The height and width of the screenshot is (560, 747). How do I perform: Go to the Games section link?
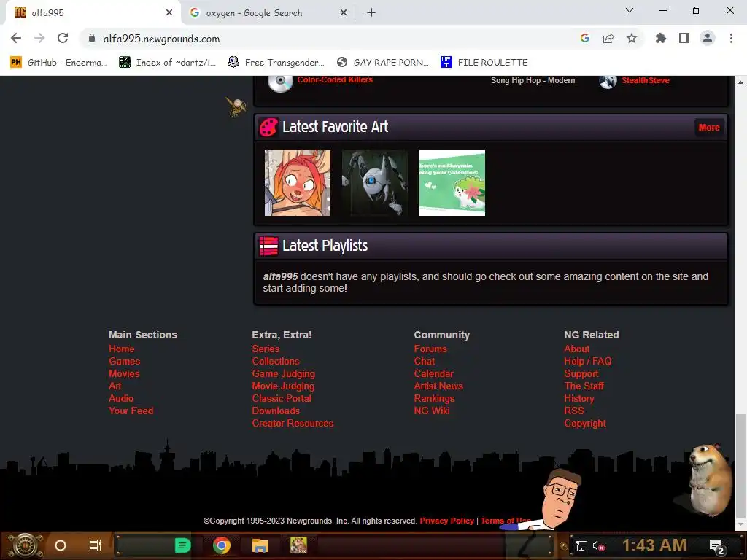click(x=124, y=361)
